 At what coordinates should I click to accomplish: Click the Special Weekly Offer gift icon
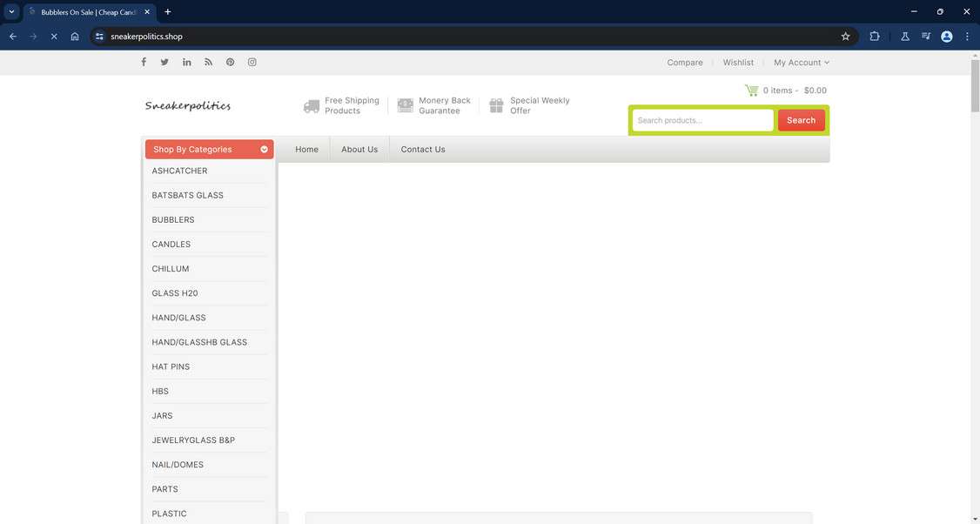pos(496,105)
